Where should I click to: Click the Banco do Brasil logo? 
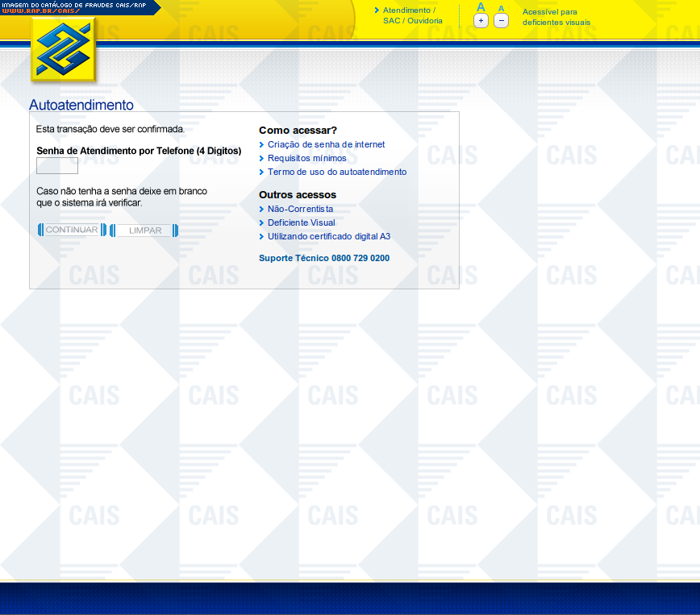[x=64, y=50]
